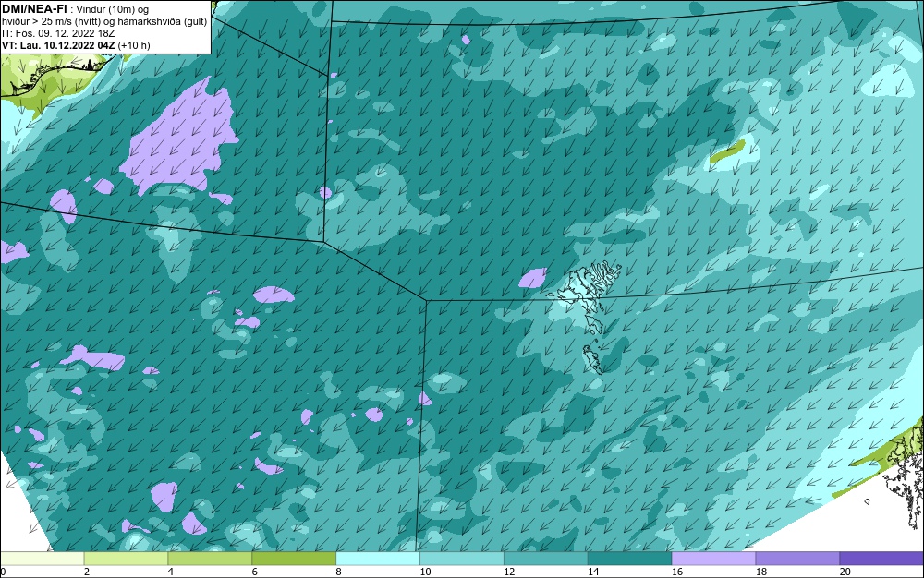Click the 'VT: Lau. 10.12.2022 04Z' line

[59, 44]
